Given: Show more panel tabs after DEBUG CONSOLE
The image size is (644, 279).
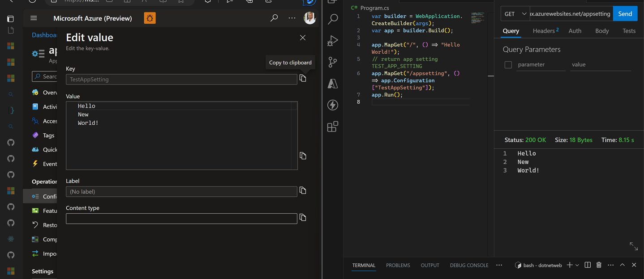Looking at the screenshot, I should tap(499, 265).
